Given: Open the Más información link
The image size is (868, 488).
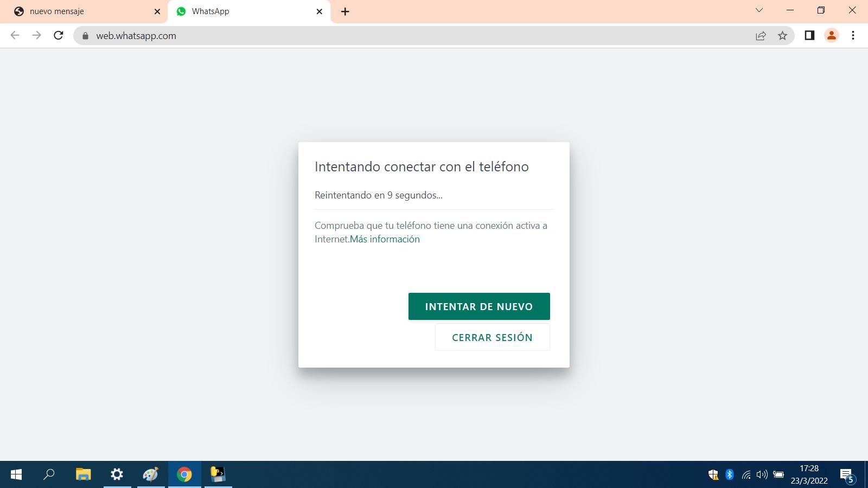Looking at the screenshot, I should tap(385, 239).
